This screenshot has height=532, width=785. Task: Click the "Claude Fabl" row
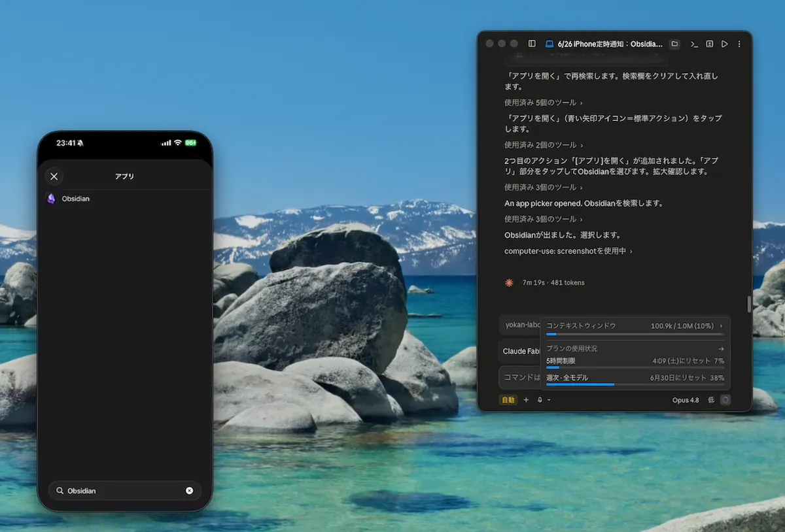coord(521,351)
